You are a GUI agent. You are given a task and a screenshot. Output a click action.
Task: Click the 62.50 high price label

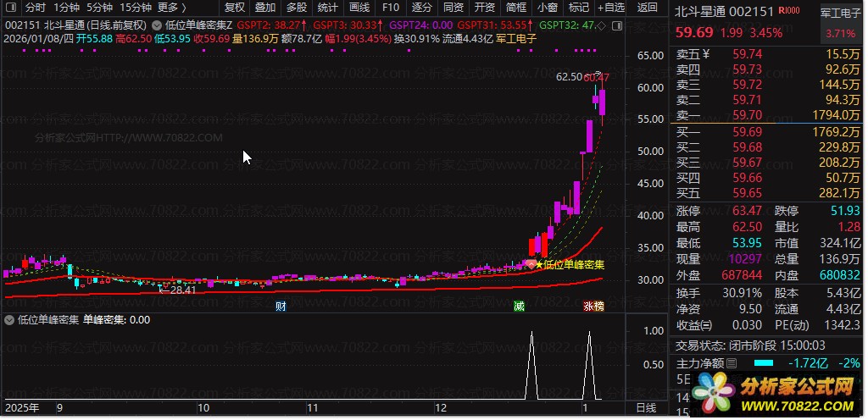tap(569, 77)
